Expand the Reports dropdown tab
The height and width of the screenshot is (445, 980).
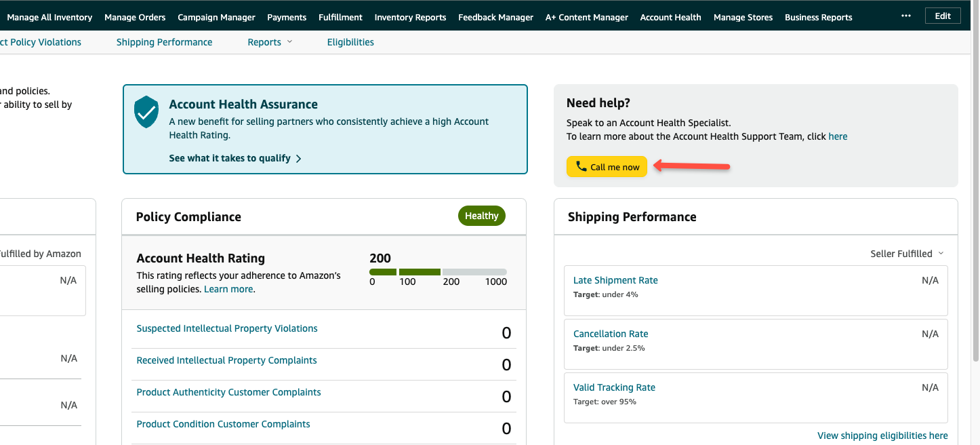[270, 42]
